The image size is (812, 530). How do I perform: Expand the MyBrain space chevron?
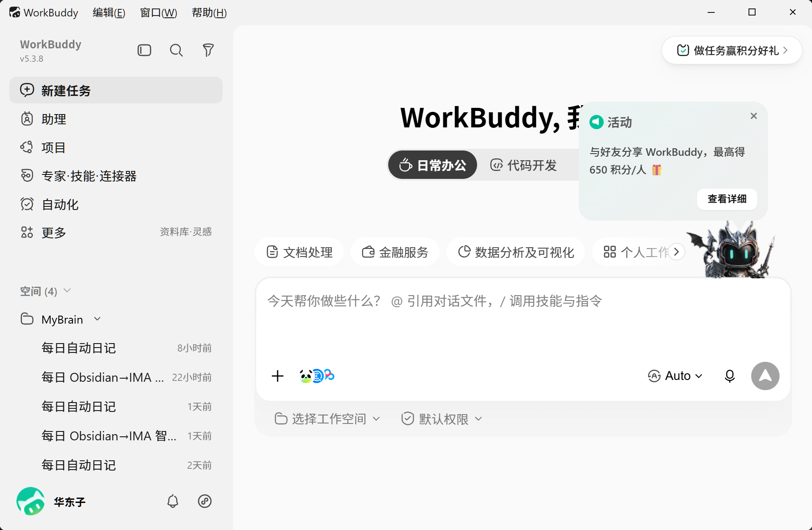click(97, 319)
